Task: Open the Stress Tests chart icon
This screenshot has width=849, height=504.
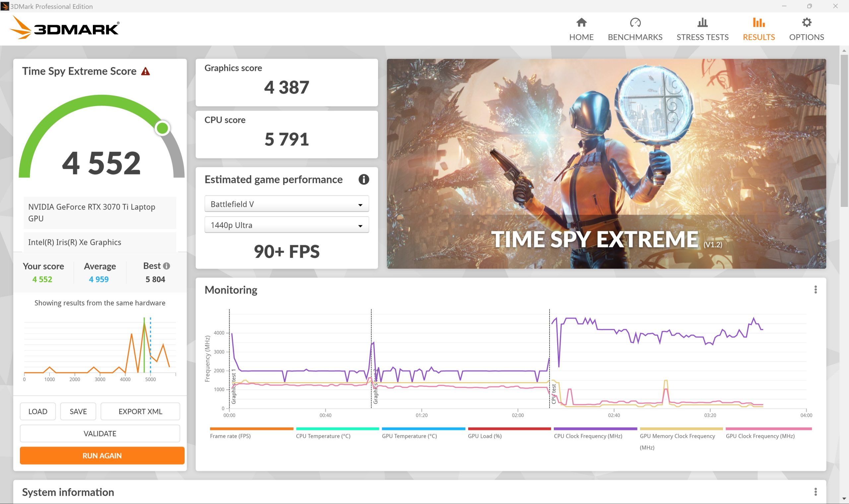Action: pyautogui.click(x=702, y=23)
